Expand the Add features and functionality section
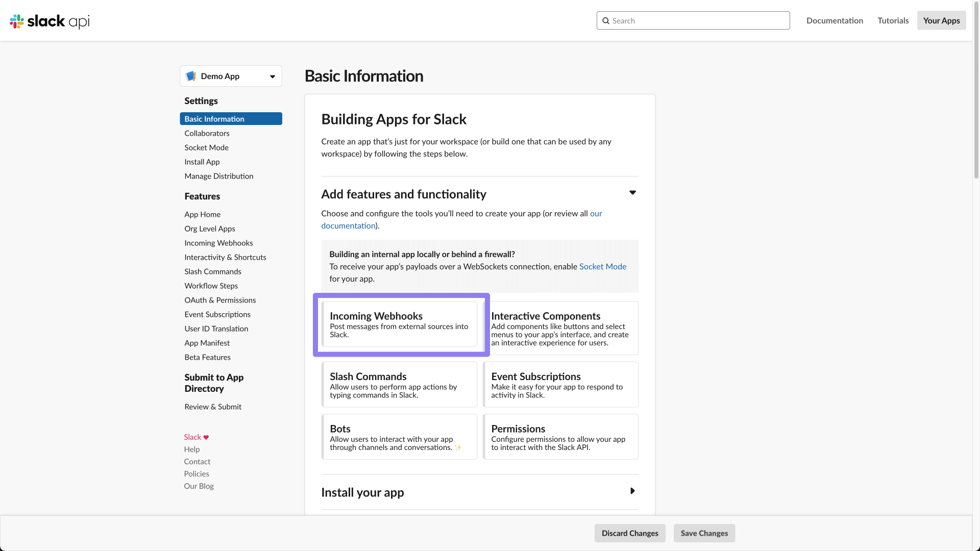Screen dimensions: 980x551 pos(632,192)
